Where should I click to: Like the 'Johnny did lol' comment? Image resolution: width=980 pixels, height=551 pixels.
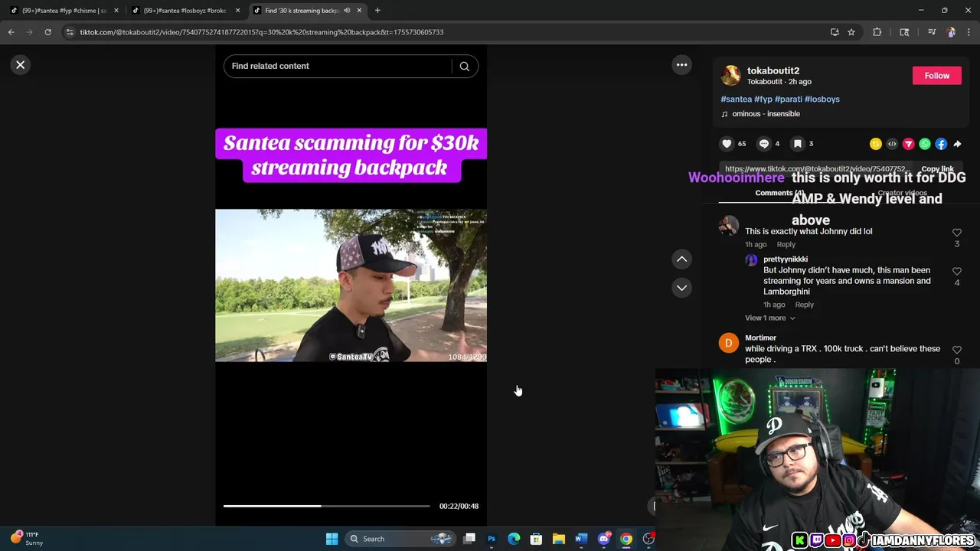[x=956, y=233]
